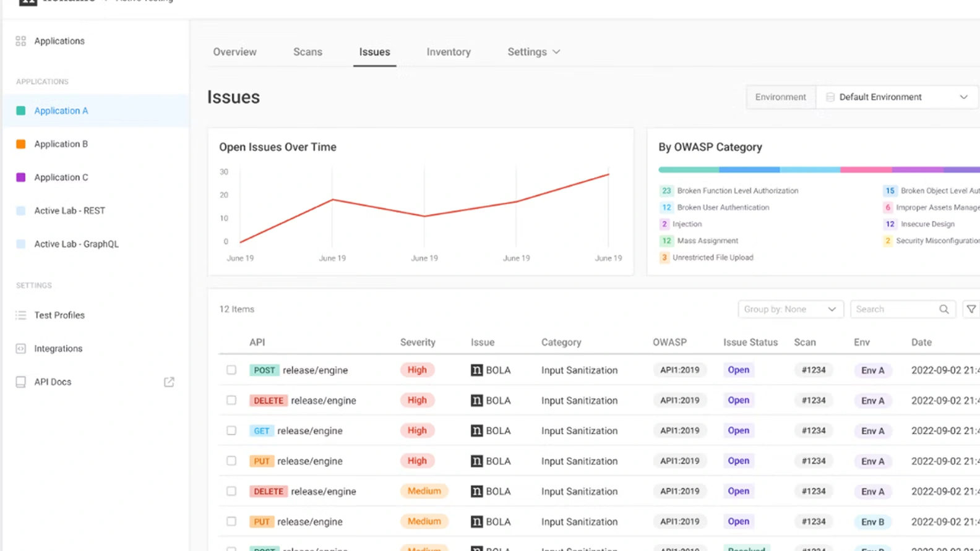This screenshot has height=551, width=980.
Task: Click the API Docs book icon
Action: click(x=21, y=382)
